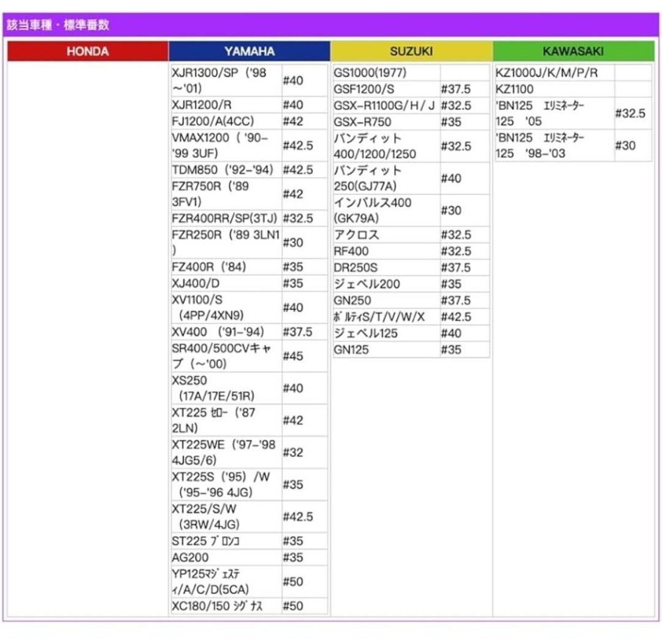Click the 該当車種・標準番数 title bar
The height and width of the screenshot is (644, 662).
coord(331,25)
